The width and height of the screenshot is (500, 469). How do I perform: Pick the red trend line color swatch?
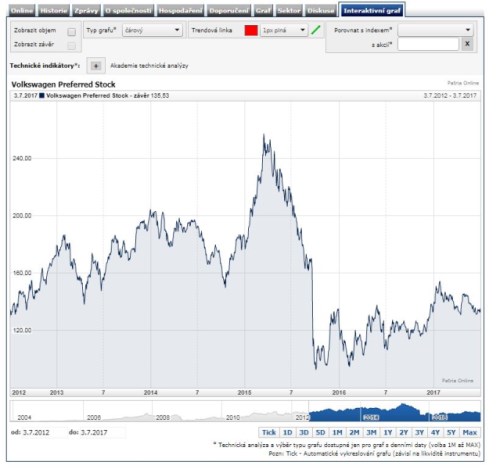coord(251,30)
